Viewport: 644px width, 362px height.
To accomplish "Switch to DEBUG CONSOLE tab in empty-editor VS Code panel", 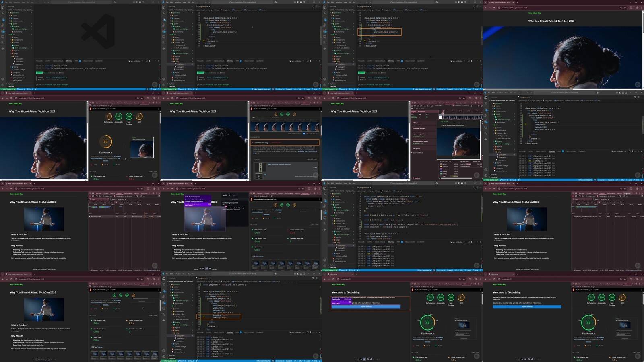I will [58, 61].
